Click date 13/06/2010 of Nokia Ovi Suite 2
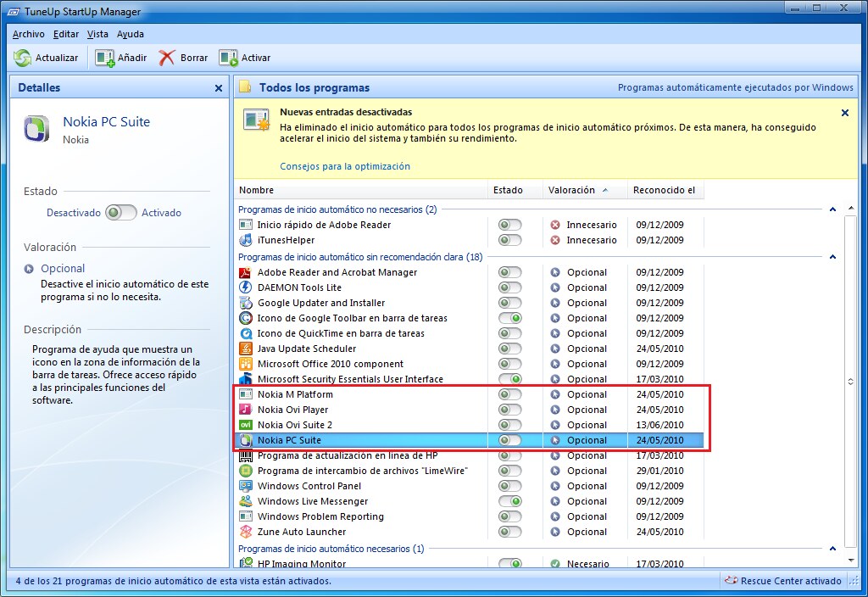This screenshot has height=597, width=868. [x=659, y=425]
